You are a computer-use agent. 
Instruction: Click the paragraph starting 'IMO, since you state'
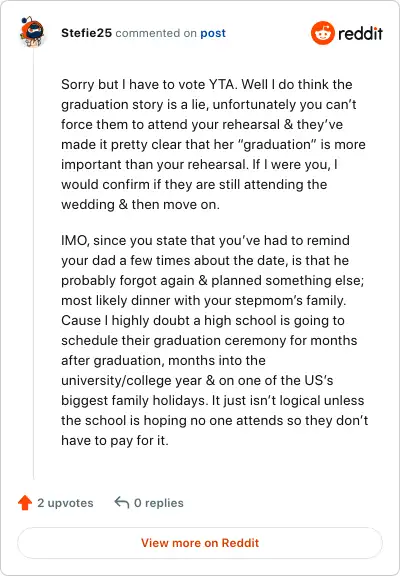tap(215, 341)
